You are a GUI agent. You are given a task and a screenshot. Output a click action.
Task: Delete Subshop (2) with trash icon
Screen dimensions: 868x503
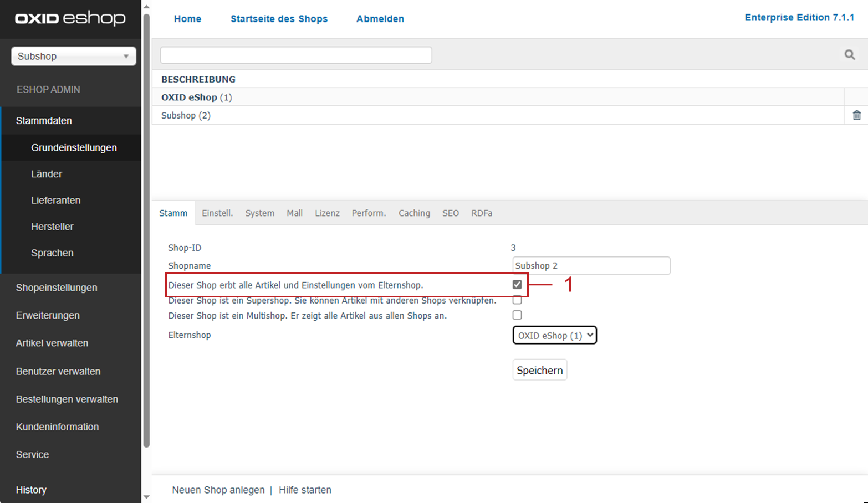pos(856,115)
